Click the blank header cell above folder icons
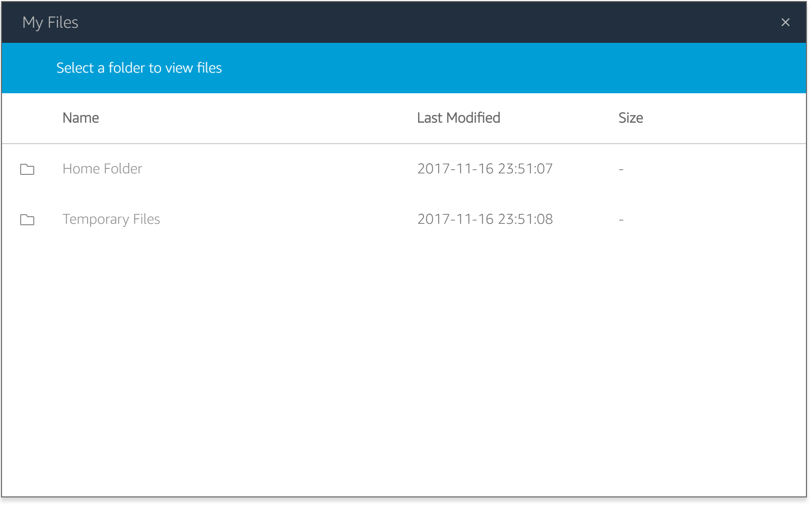Screen dimensions: 812x506 point(27,118)
